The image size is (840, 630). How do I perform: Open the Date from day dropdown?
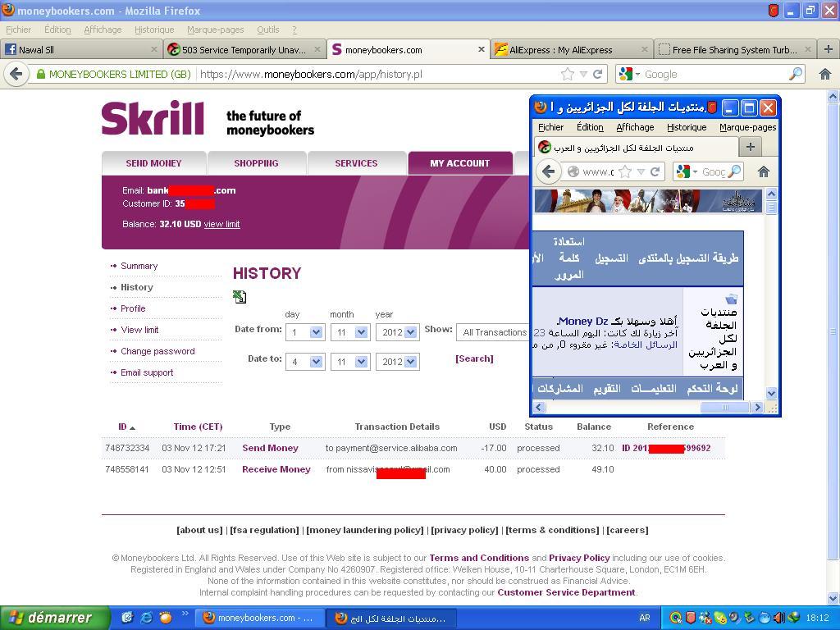[x=316, y=332]
